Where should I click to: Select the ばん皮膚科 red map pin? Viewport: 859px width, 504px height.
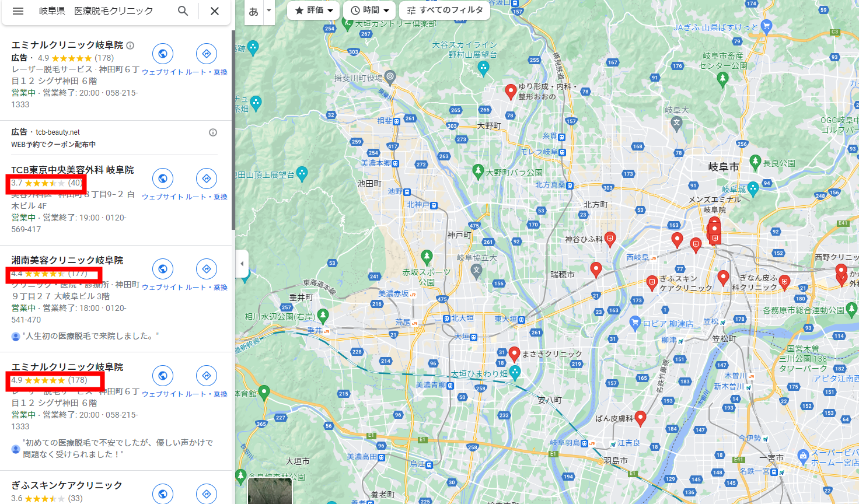pyautogui.click(x=640, y=418)
